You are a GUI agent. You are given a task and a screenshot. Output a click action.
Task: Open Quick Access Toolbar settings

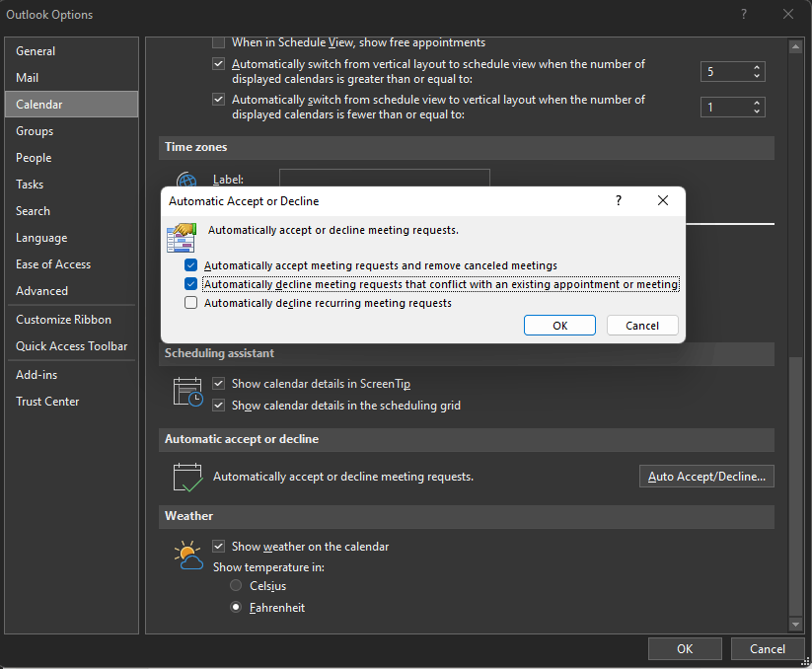71,346
